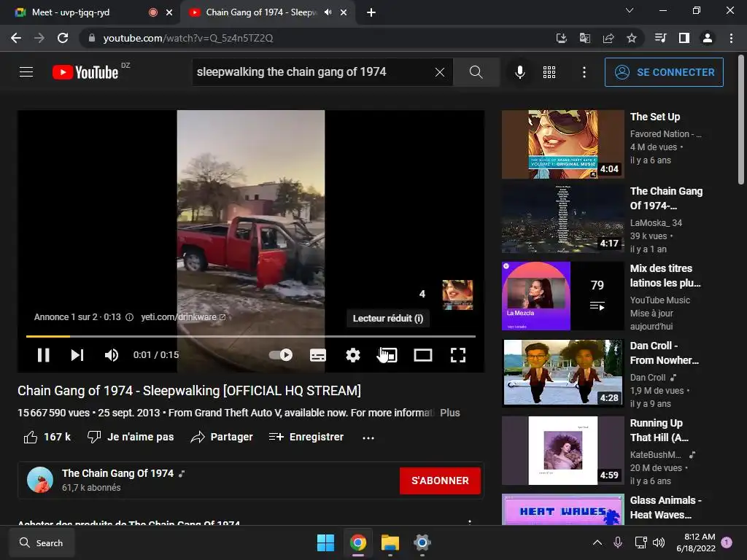The width and height of the screenshot is (747, 560).
Task: Go back in browser history
Action: 16,38
